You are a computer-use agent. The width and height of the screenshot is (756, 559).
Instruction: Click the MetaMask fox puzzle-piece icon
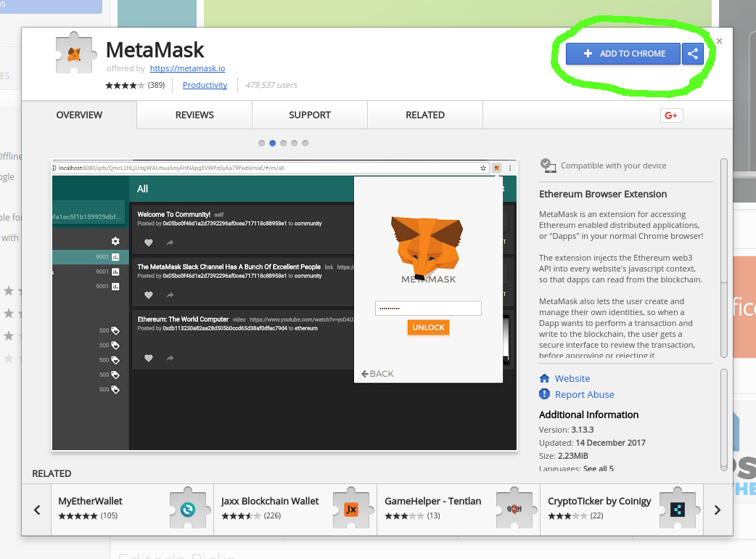74,52
